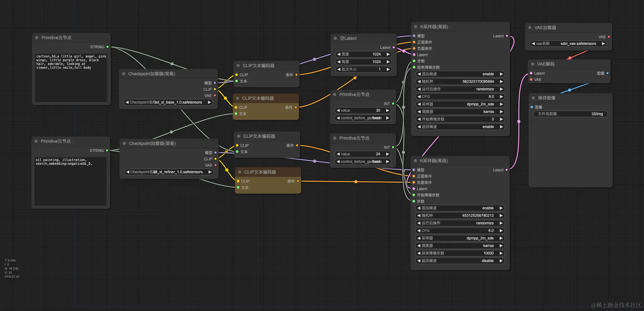Click into the cartoon, 3d, little girl prompt text box

[71, 77]
